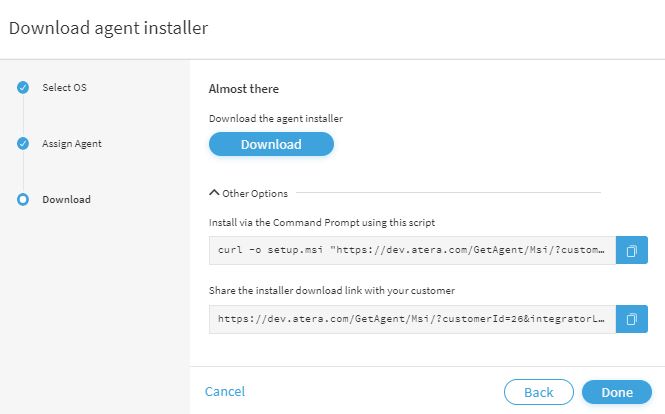Select the Download step label
The image size is (665, 414).
point(67,199)
